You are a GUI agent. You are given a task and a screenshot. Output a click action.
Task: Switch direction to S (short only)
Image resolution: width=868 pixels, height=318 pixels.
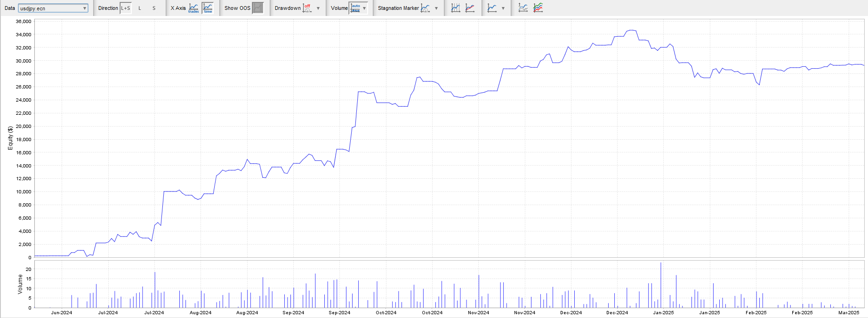click(154, 8)
